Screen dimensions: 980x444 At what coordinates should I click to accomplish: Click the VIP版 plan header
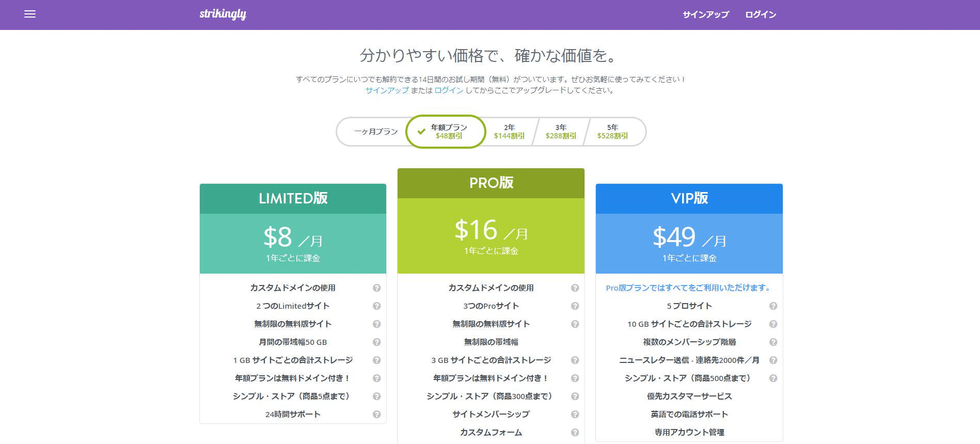[689, 199]
